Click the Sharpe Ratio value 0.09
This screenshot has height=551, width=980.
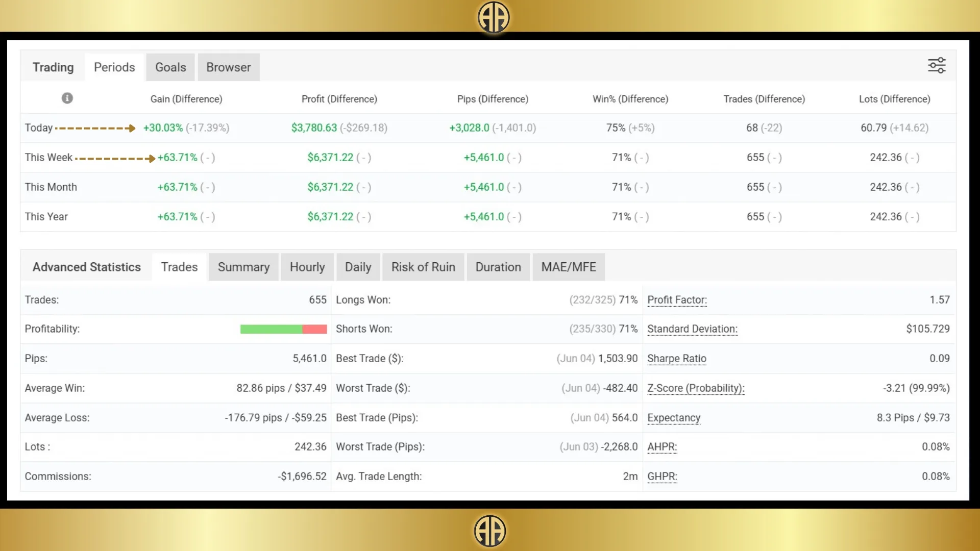tap(939, 359)
